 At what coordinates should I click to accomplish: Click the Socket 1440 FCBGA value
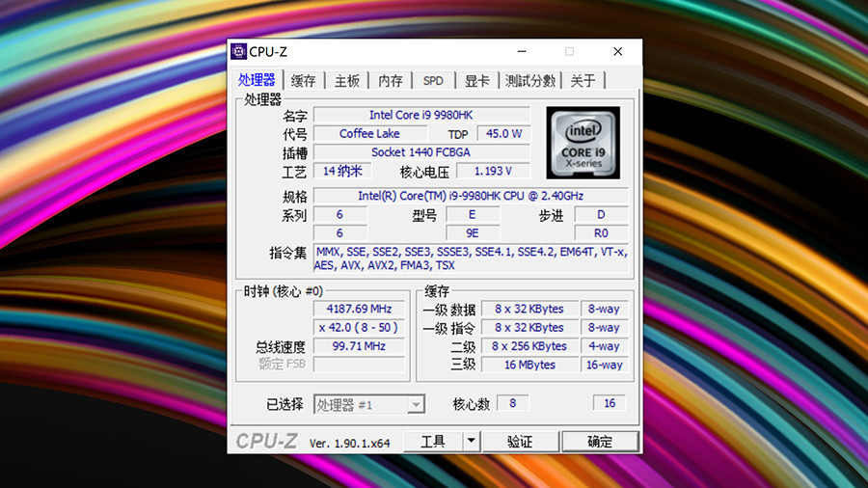421,152
